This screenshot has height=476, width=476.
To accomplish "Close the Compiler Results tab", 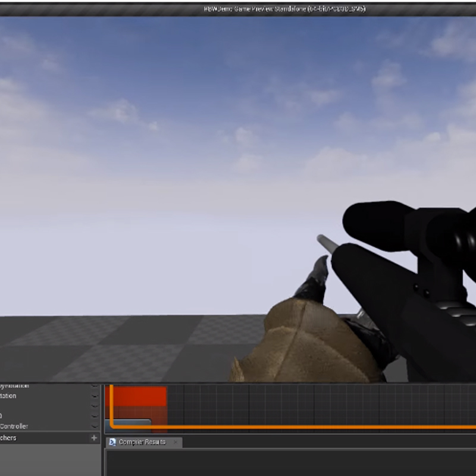I will (x=175, y=441).
